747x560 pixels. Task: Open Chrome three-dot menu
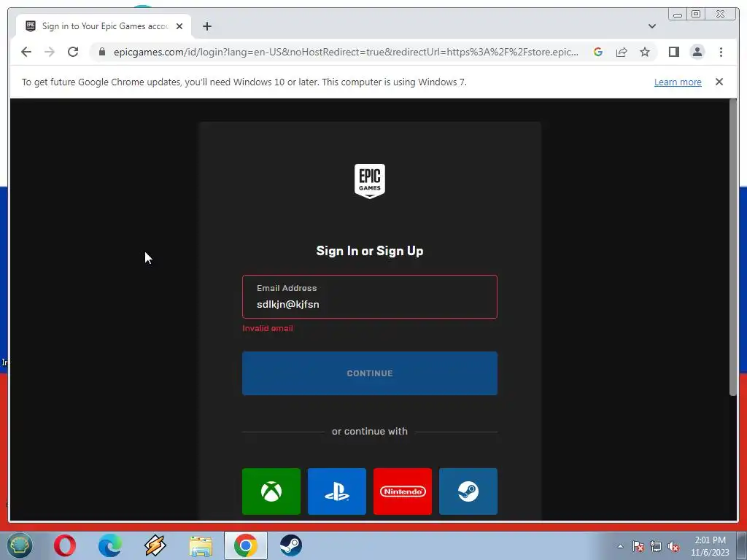[721, 52]
